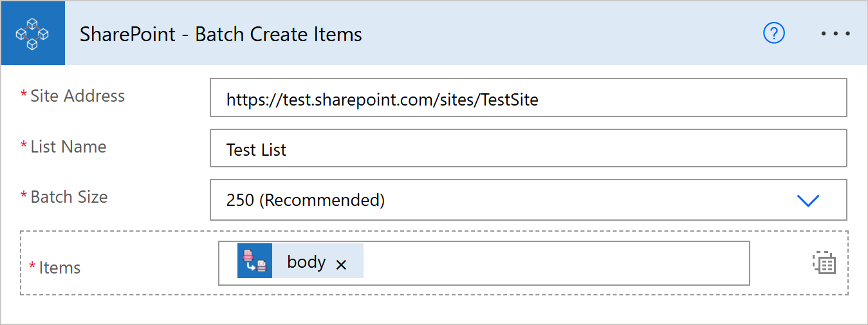Click into the List Name field
The image size is (868, 325).
pyautogui.click(x=528, y=149)
